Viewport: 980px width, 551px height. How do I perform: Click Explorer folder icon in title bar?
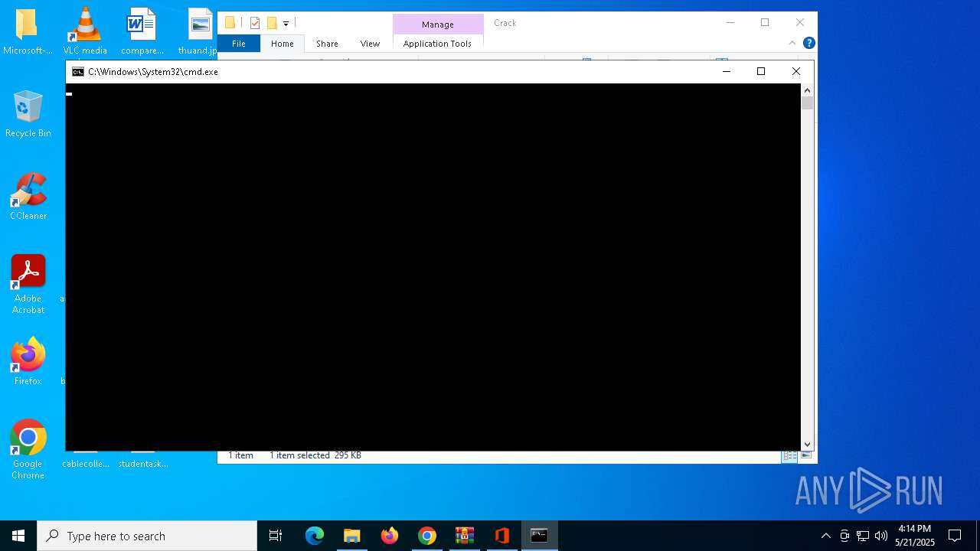(230, 23)
